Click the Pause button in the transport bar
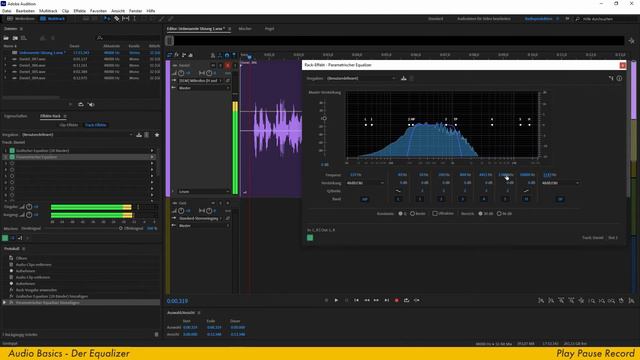640x360 pixels. click(x=347, y=300)
